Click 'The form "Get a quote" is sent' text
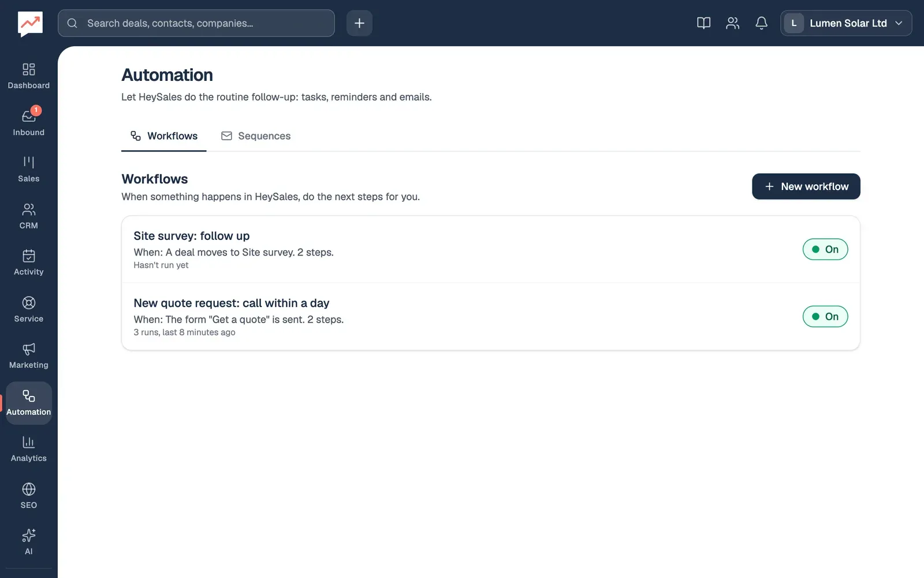The height and width of the screenshot is (578, 924). pyautogui.click(x=234, y=319)
